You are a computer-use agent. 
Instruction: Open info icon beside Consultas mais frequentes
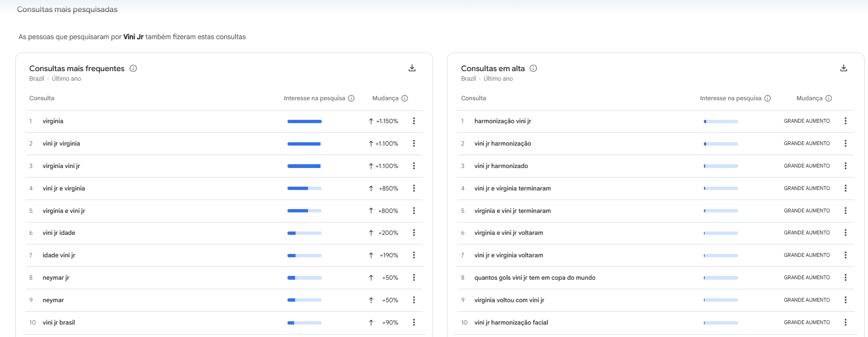coord(133,68)
